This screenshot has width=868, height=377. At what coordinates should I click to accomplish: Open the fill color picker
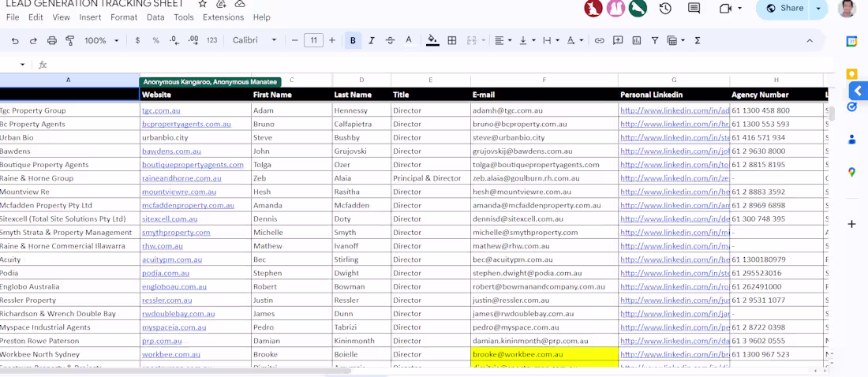coord(432,40)
